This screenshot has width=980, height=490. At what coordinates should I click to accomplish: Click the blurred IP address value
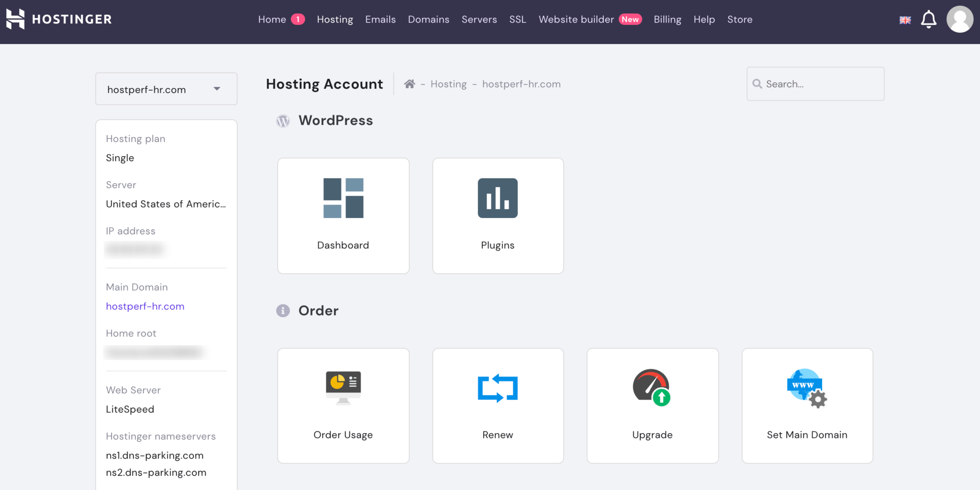pyautogui.click(x=135, y=249)
